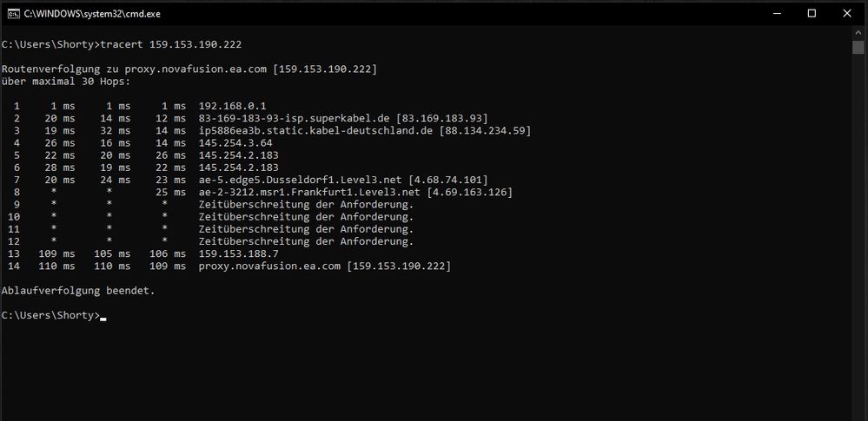Click the cmd.exe icon in the title bar

coord(11,13)
